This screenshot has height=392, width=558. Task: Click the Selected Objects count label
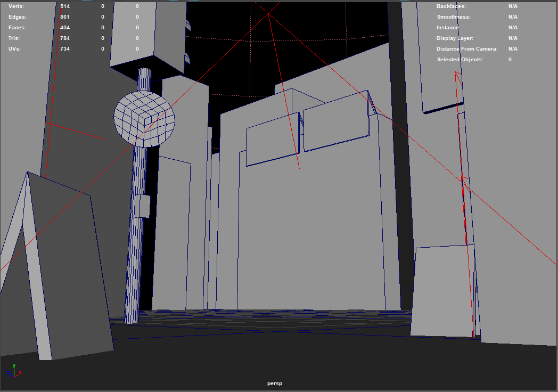[460, 60]
